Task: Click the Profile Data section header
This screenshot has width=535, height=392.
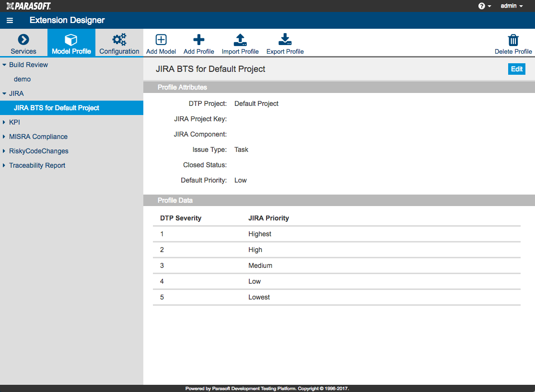Action: tap(339, 200)
